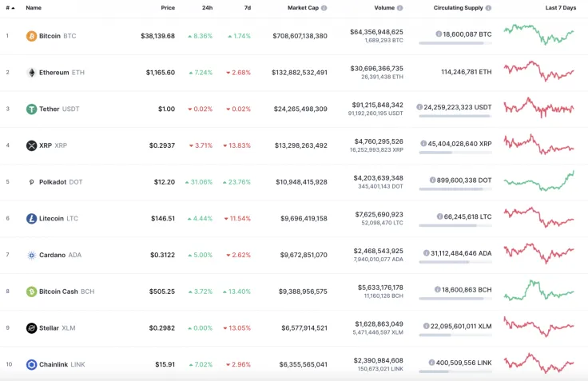Click the Tether green T icon
The height and width of the screenshot is (381, 588).
pos(31,109)
